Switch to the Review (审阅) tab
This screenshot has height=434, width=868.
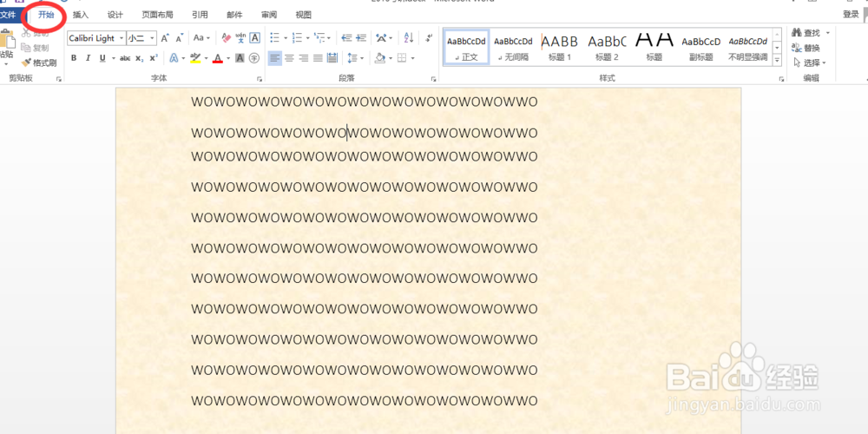pyautogui.click(x=269, y=15)
